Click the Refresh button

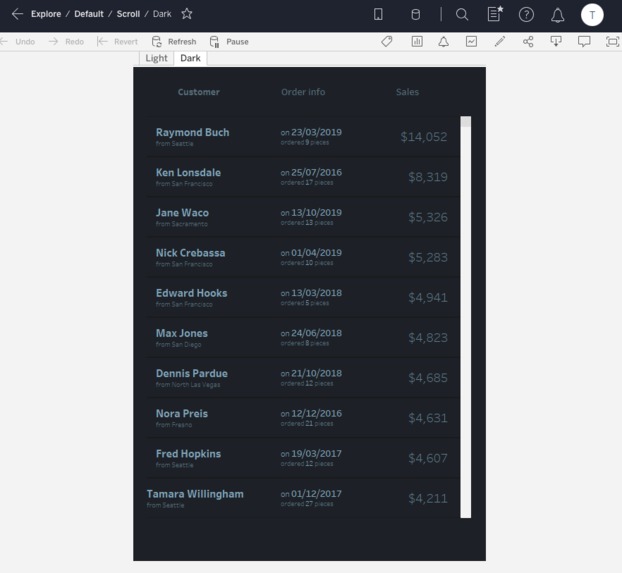click(174, 42)
